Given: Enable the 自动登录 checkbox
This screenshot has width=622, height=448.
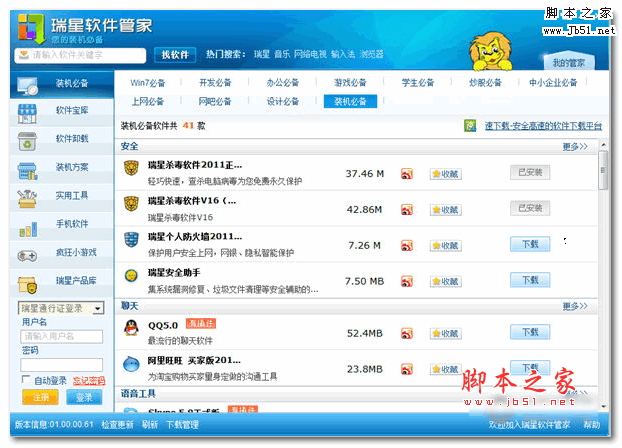Looking at the screenshot, I should point(26,379).
